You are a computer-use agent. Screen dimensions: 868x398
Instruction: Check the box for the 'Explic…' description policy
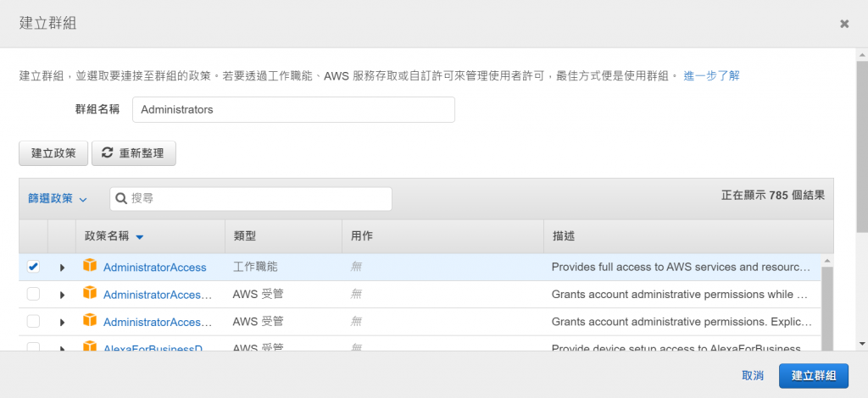point(33,322)
